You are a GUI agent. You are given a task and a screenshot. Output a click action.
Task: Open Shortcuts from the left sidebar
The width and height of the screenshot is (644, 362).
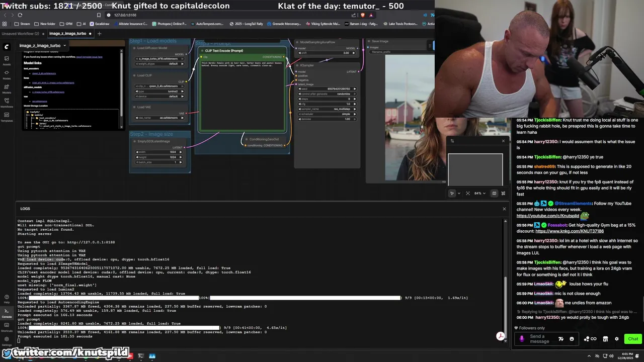pos(7,327)
